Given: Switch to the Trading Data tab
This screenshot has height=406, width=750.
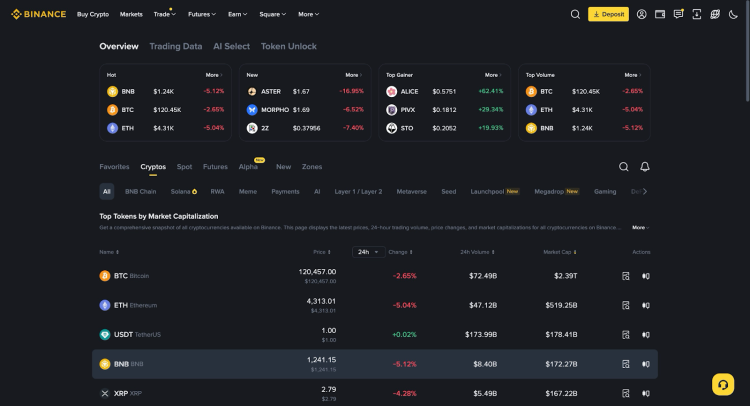Looking at the screenshot, I should coord(175,46).
